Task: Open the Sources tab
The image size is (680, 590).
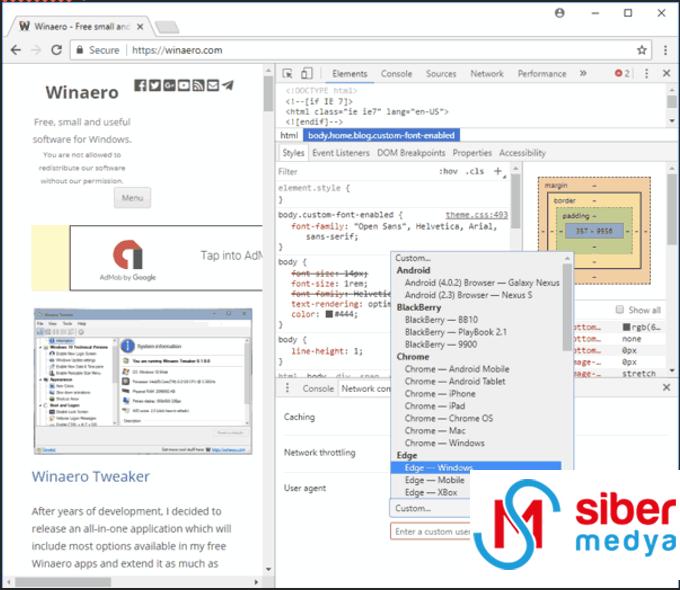Action: (441, 74)
